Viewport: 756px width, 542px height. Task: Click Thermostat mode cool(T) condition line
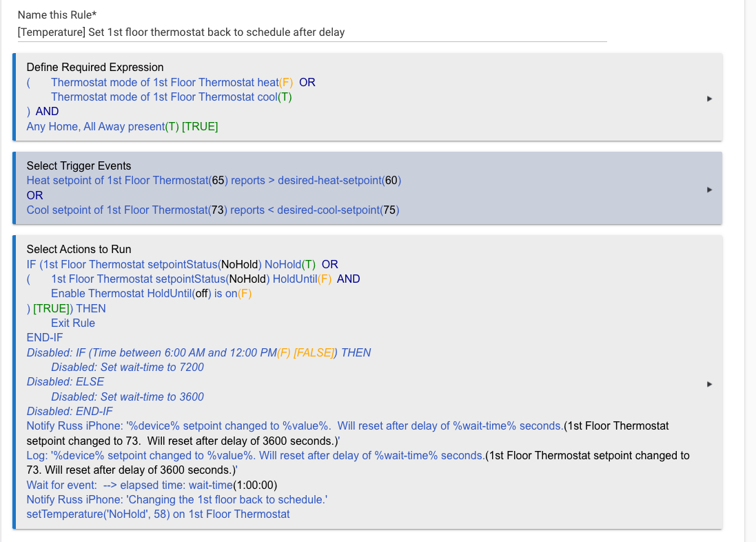click(171, 97)
